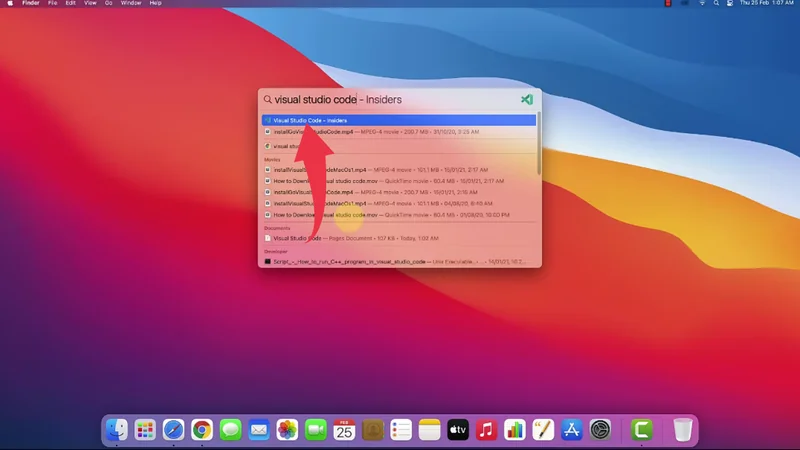Open Photos app in the Dock
Image resolution: width=800 pixels, height=450 pixels.
point(288,430)
